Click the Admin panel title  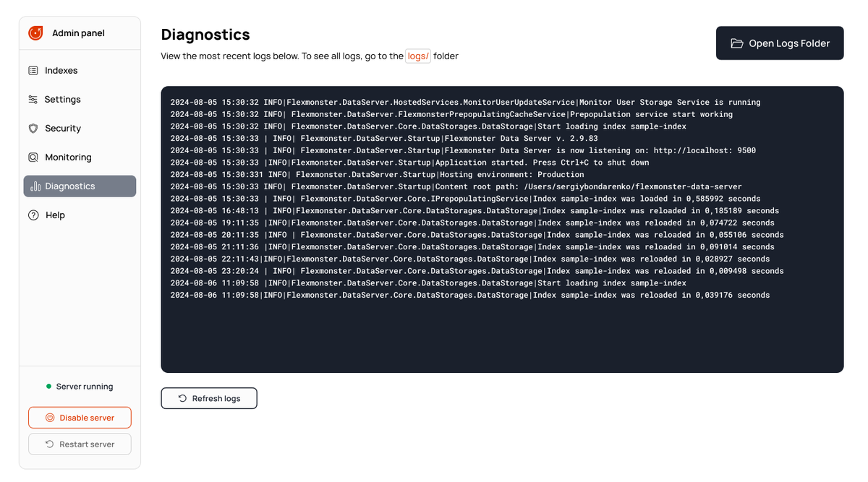(78, 33)
